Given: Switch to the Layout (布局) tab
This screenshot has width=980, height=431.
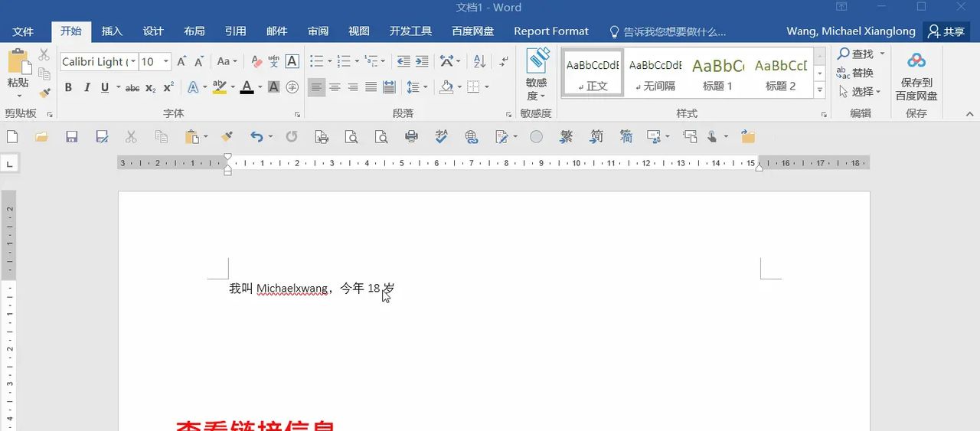Looking at the screenshot, I should point(194,31).
